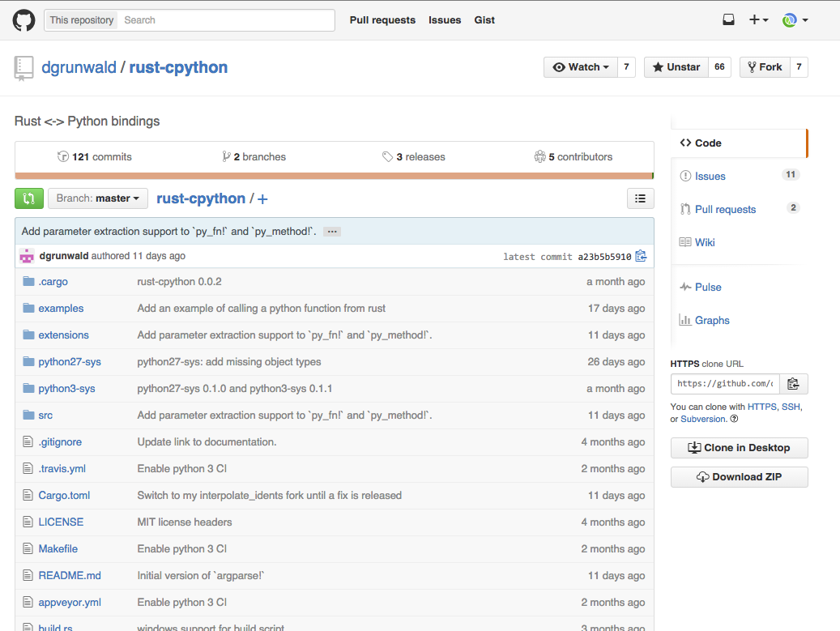Click the GitHub Octocat logo
This screenshot has height=631, width=840.
click(24, 20)
